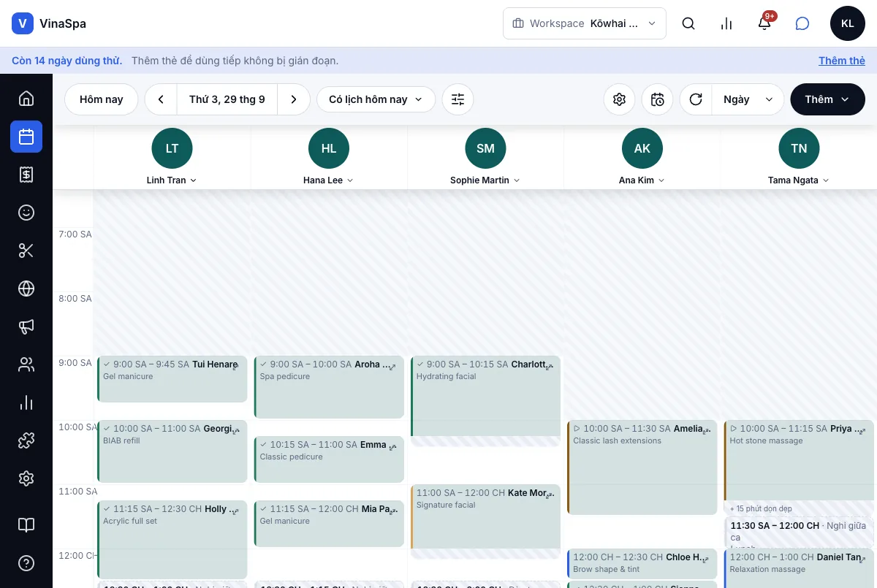Expand the Linh Tran staff menu

(172, 180)
